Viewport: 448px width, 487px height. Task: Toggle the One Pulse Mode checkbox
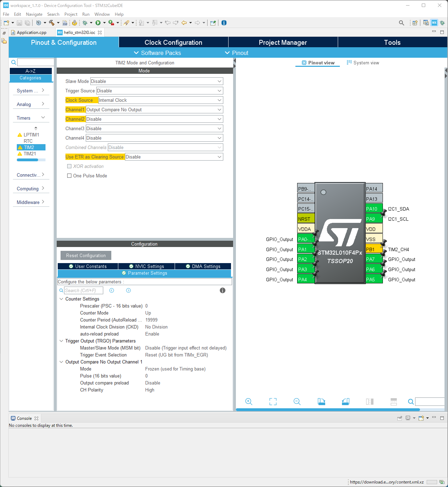(x=69, y=176)
